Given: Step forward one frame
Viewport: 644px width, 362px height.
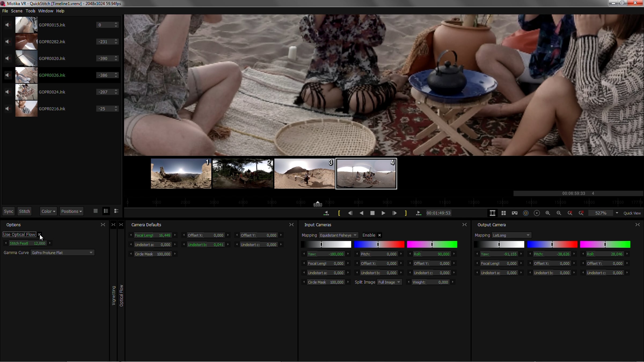Looking at the screenshot, I should point(394,213).
